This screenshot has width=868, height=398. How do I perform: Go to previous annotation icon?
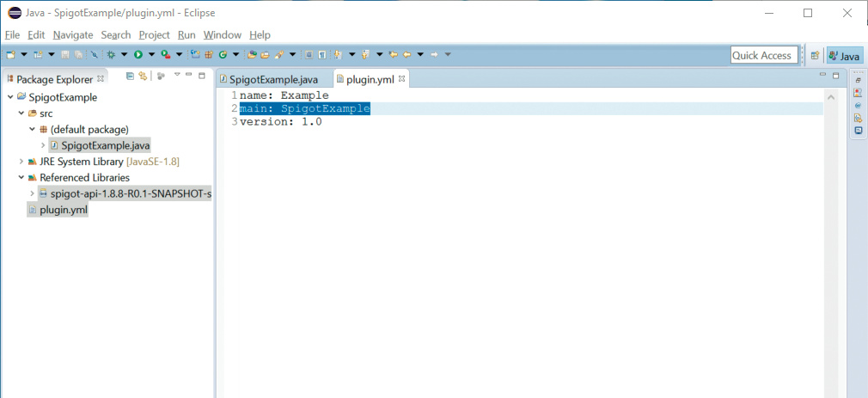(x=364, y=55)
